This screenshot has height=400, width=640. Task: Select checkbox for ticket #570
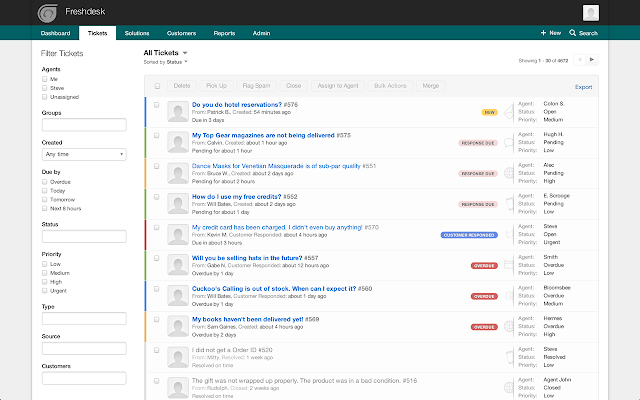coord(156,228)
